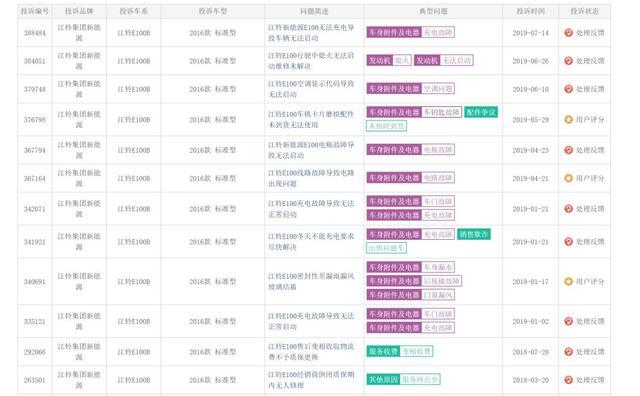Open complaint 江铃E100线路故障导致电路出现问题
640x396 pixels.
pyautogui.click(x=311, y=178)
